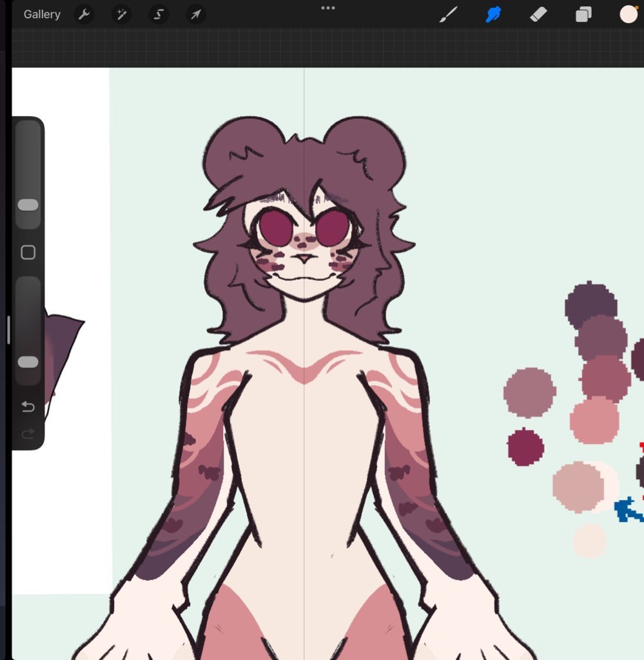Redo the last undone action
Image resolution: width=644 pixels, height=660 pixels.
[x=28, y=434]
